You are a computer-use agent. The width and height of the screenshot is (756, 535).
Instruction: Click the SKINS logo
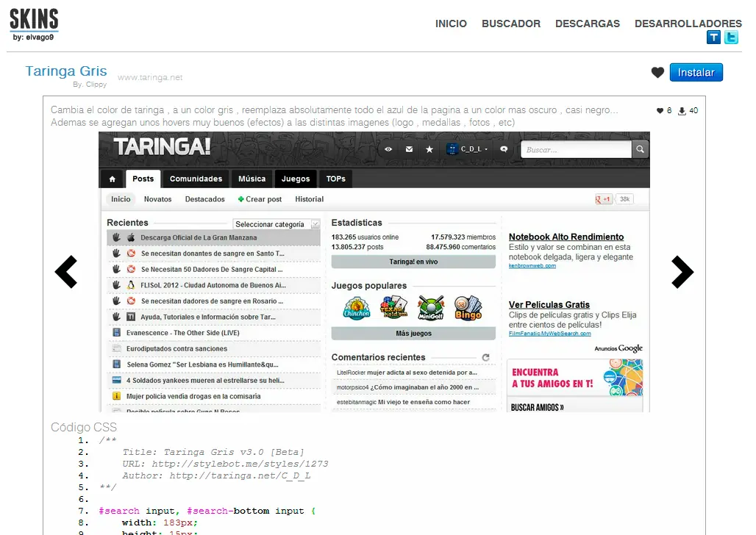click(x=34, y=24)
